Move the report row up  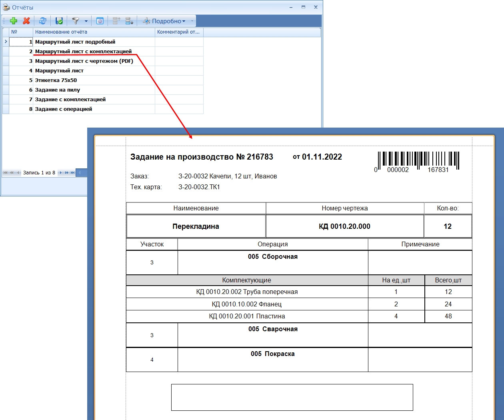click(x=116, y=21)
